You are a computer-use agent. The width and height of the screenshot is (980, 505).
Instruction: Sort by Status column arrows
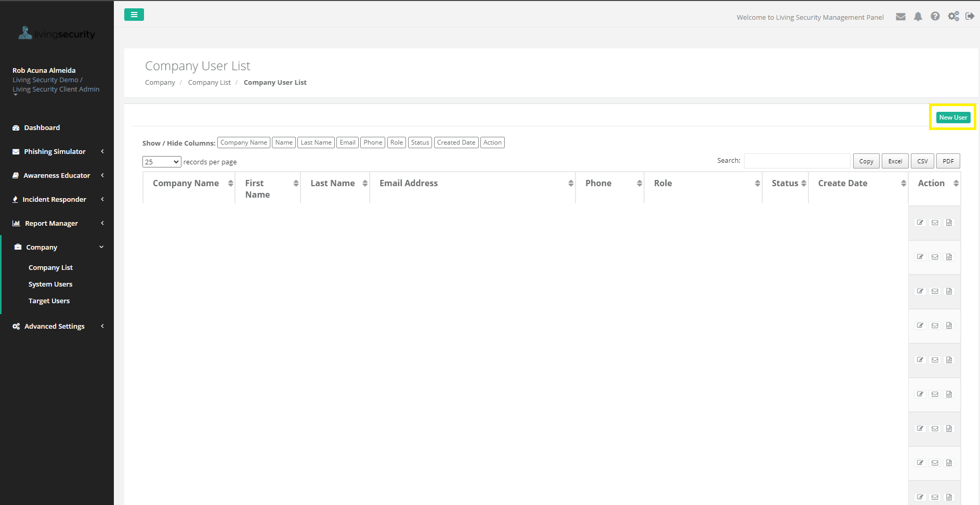804,183
